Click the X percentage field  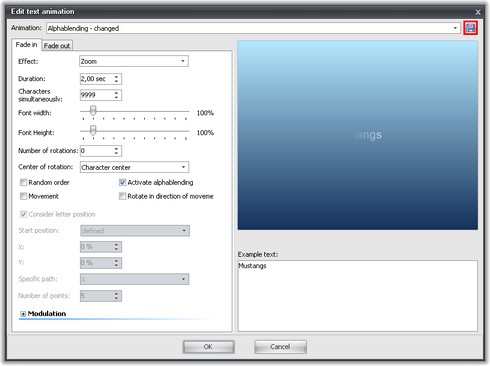pyautogui.click(x=96, y=247)
